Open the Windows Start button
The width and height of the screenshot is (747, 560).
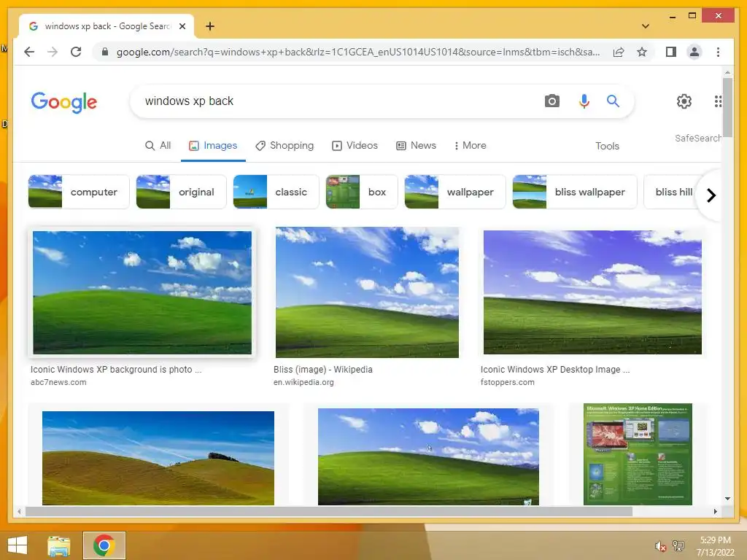(18, 545)
